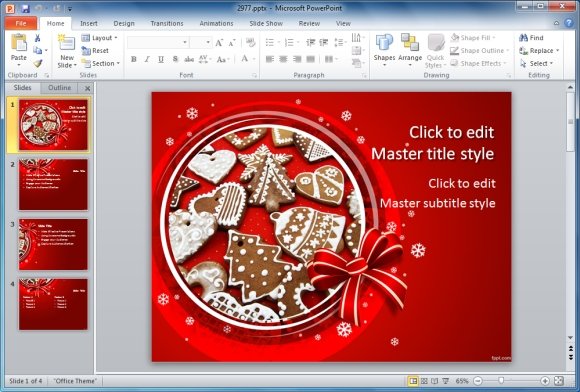This screenshot has width=580, height=392.
Task: Toggle Strikethrough formatting
Action: coord(189,59)
